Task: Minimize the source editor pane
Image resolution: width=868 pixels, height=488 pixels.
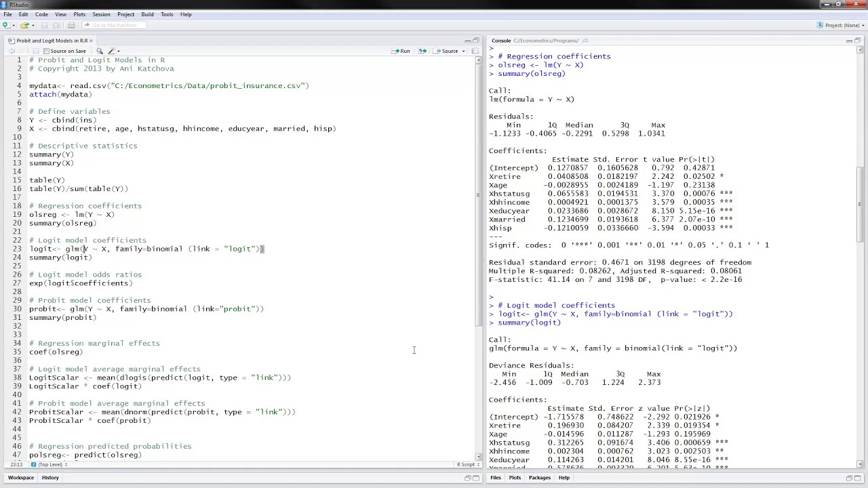Action: point(468,41)
